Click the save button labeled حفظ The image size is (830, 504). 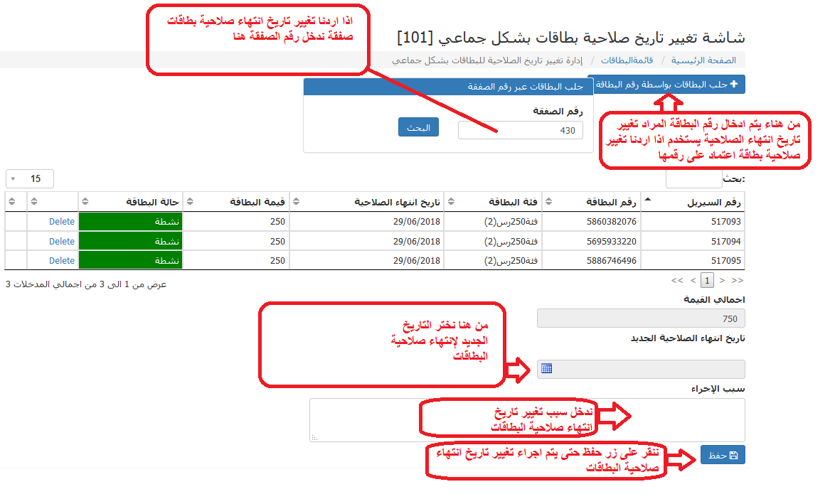tap(723, 455)
